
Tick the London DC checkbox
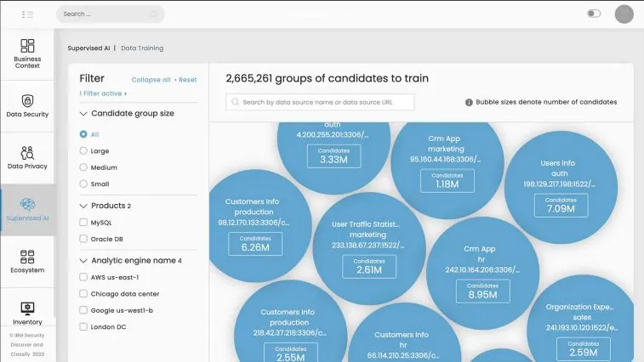pyautogui.click(x=83, y=326)
